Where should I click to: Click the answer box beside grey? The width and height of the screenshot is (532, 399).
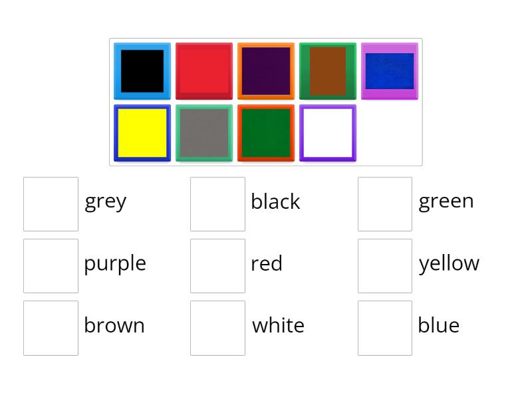point(51,203)
